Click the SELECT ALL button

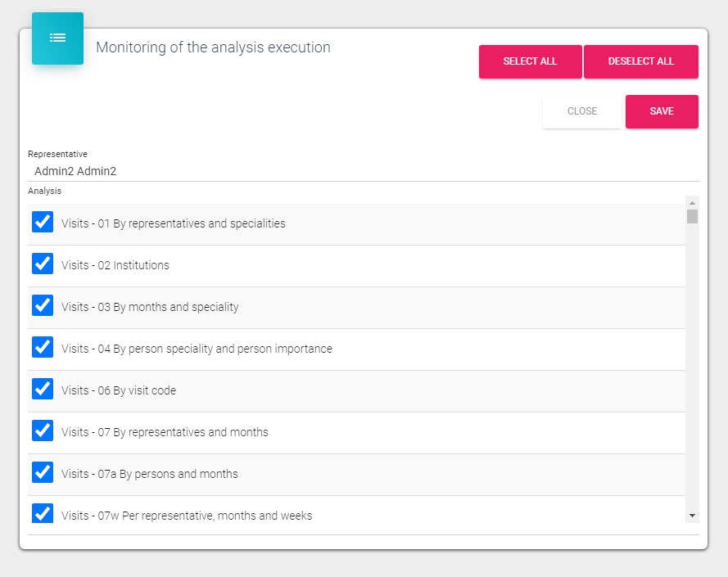(x=530, y=61)
